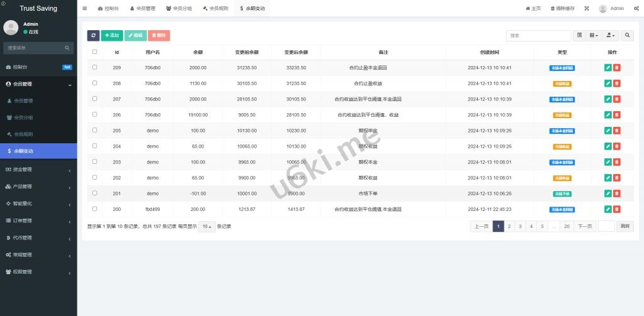The image size is (644, 316).
Task: Click the edit icon for row 200
Action: (x=608, y=209)
